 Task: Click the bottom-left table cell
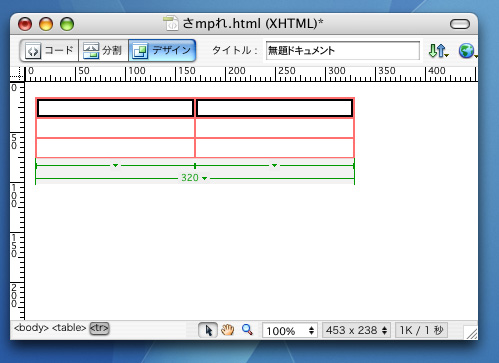click(x=115, y=148)
